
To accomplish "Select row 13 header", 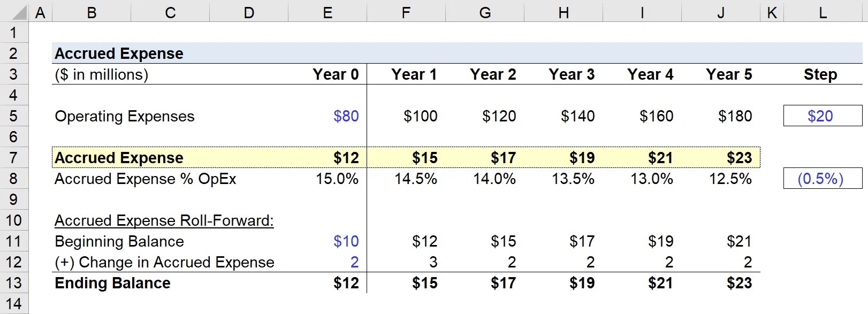I will coord(14,283).
